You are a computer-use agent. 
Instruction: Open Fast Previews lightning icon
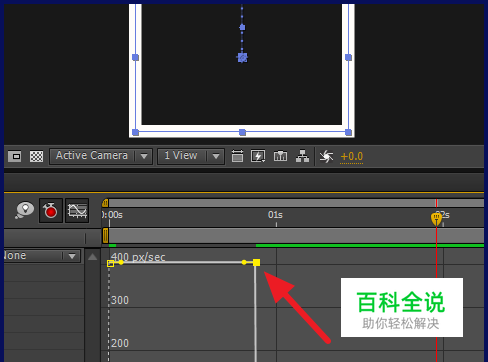[x=258, y=156]
